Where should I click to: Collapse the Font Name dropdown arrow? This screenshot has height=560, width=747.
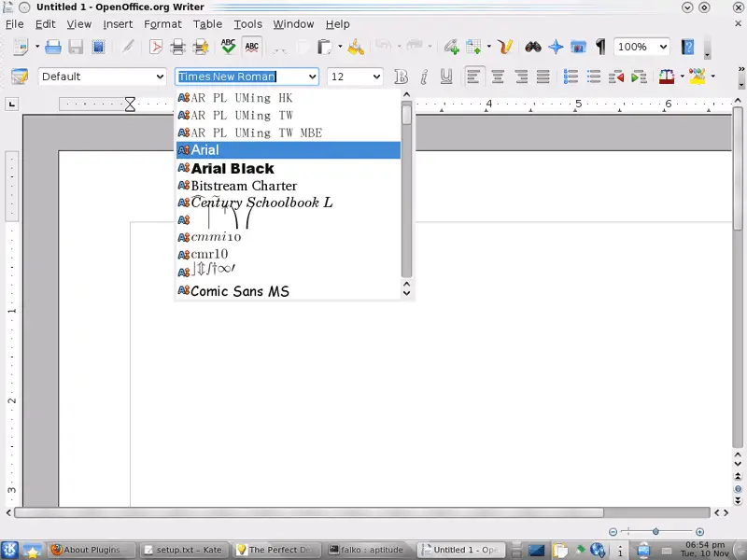point(312,77)
